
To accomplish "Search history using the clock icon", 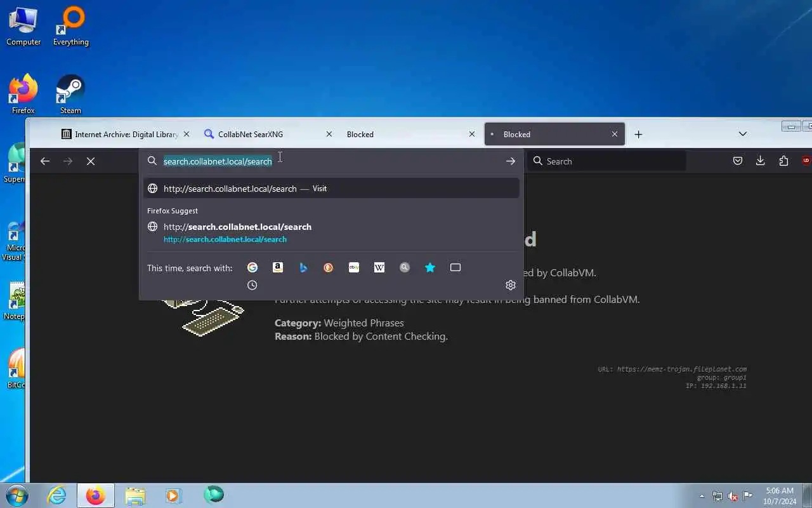I will pos(252,285).
